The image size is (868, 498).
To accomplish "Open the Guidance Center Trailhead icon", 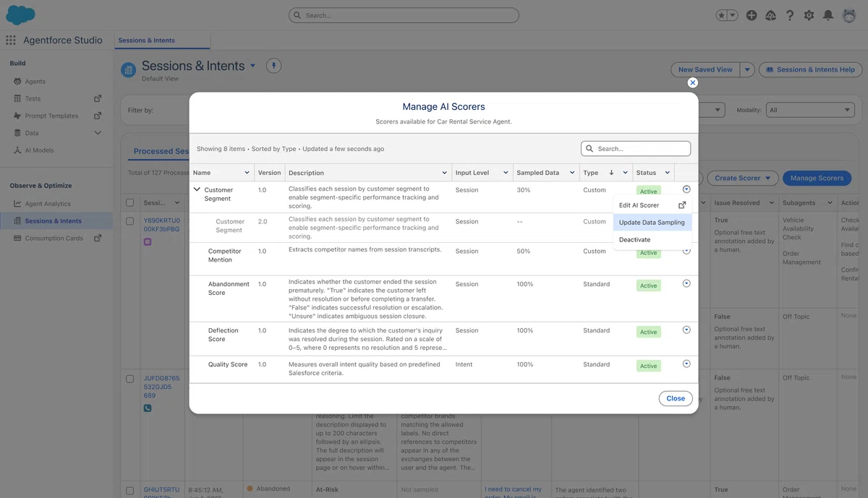I will (x=770, y=15).
